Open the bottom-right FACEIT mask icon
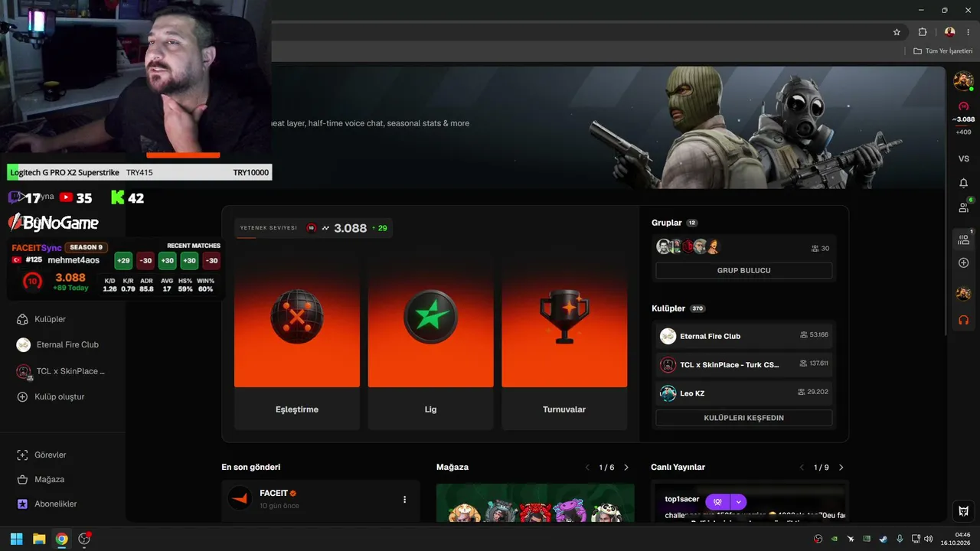This screenshot has height=551, width=980. point(964,510)
